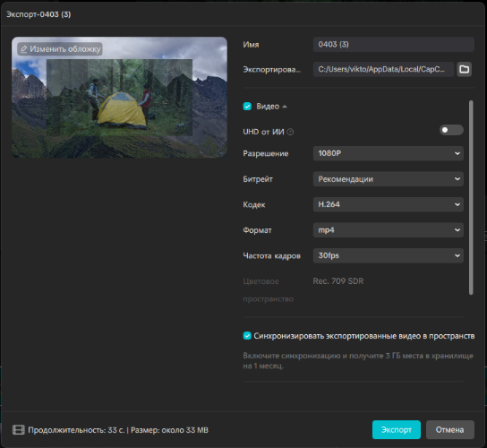Open the Разрешение 1080P dropdown

coord(389,153)
